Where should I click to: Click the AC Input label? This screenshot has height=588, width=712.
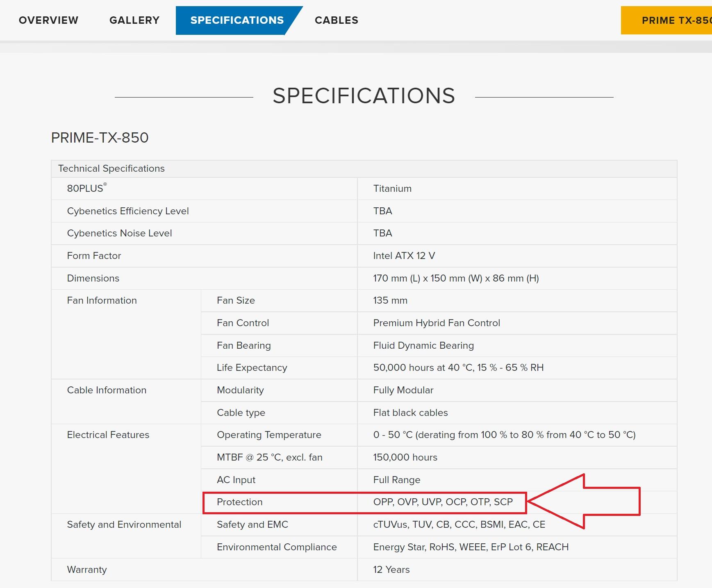236,480
